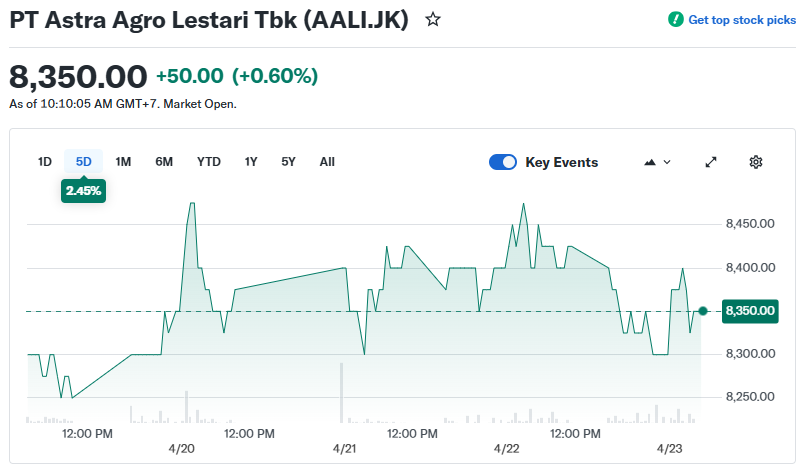This screenshot has width=801, height=465.
Task: Select the 5D time range
Action: (x=84, y=162)
